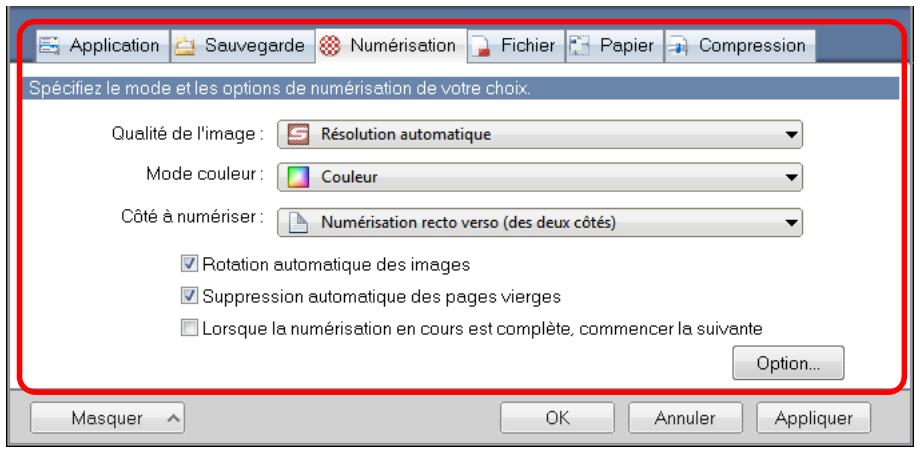Uncheck Suppression automatique des pages vierges
The image size is (918, 451).
188,296
